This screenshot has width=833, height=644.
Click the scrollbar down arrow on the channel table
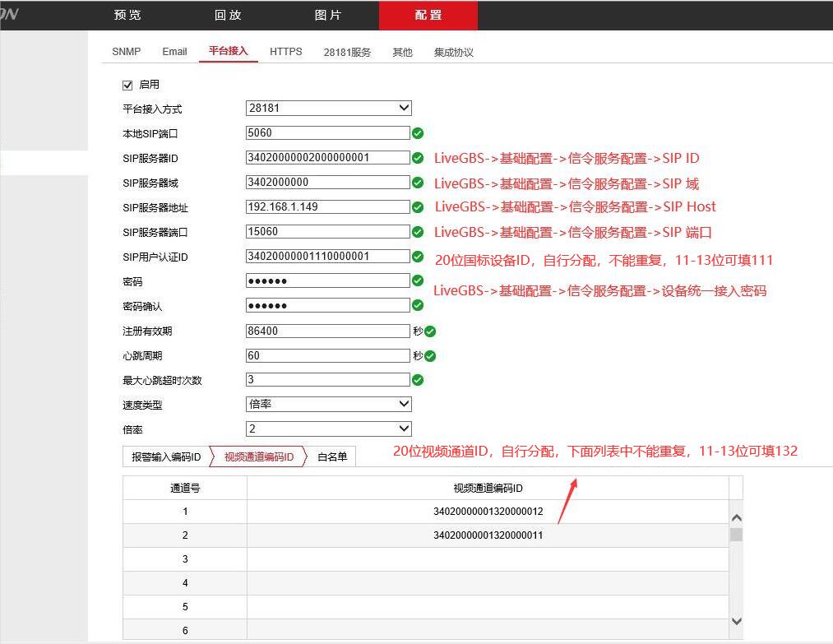[737, 622]
